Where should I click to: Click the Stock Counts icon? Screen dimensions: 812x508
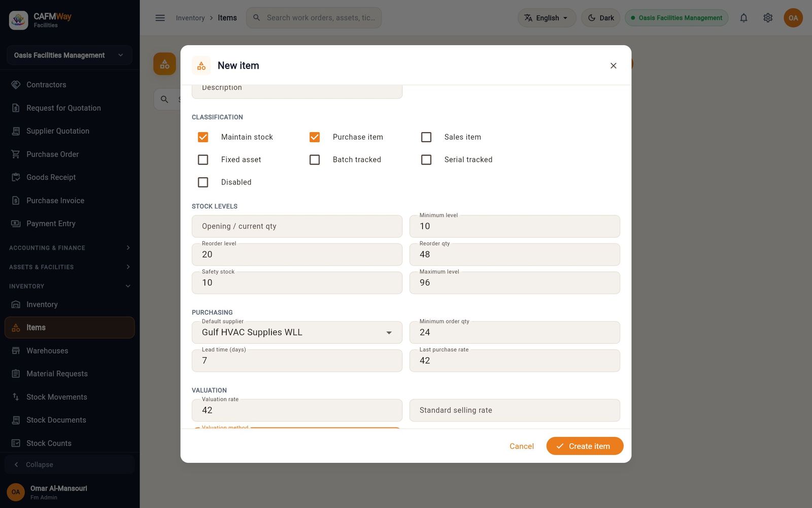coord(16,443)
